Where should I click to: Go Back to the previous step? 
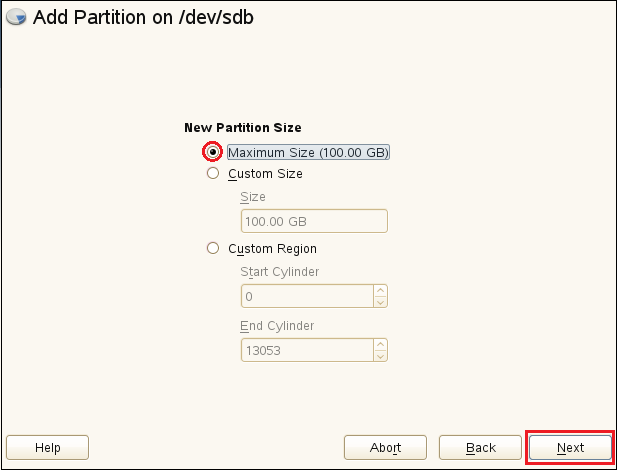click(480, 447)
